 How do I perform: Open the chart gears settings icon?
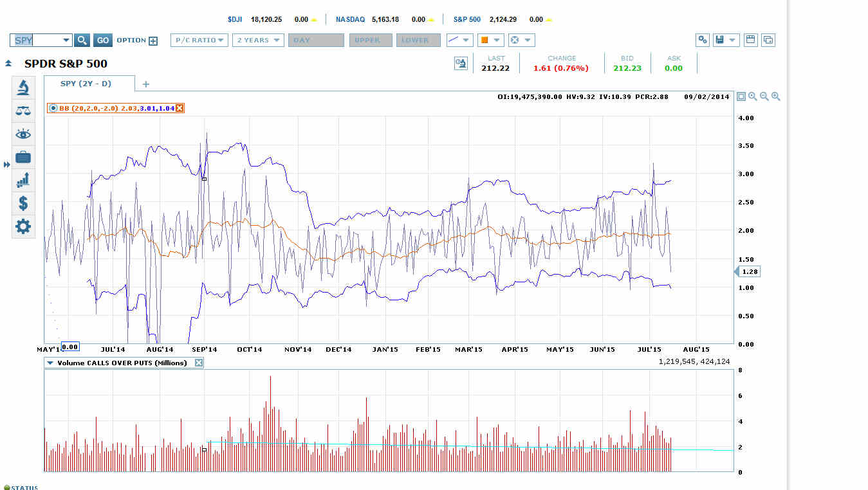coord(703,40)
